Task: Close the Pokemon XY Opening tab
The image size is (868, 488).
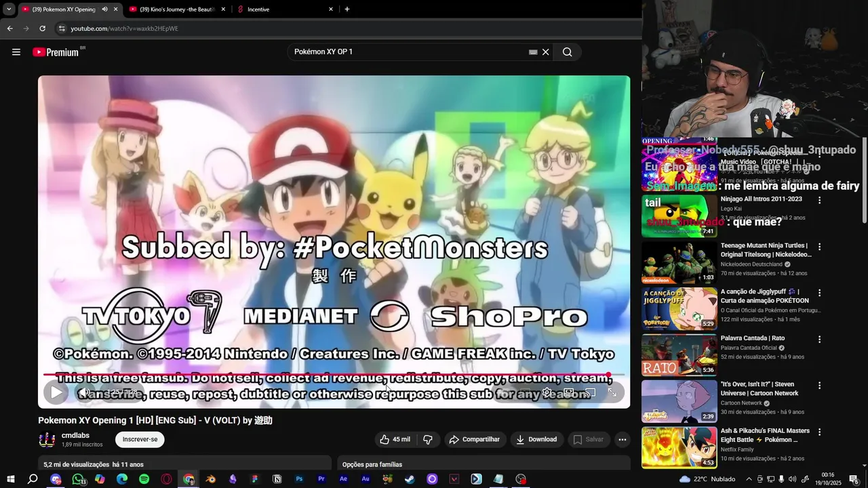Action: [115, 9]
